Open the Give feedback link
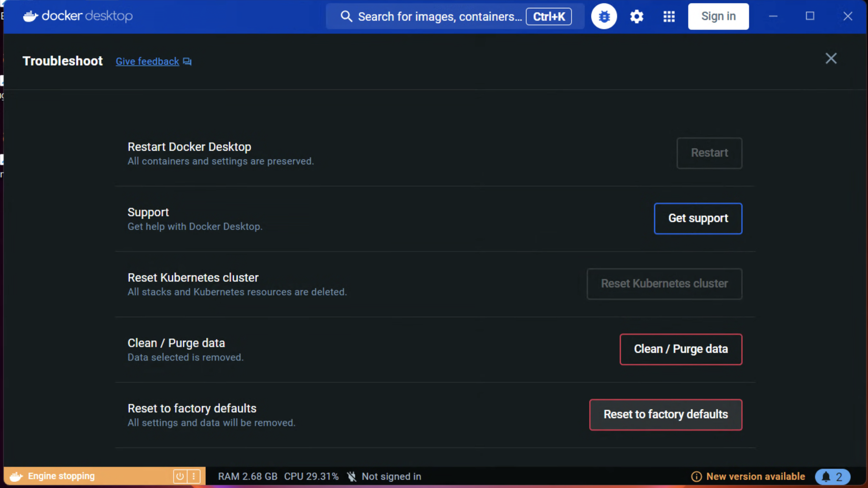 (x=147, y=61)
